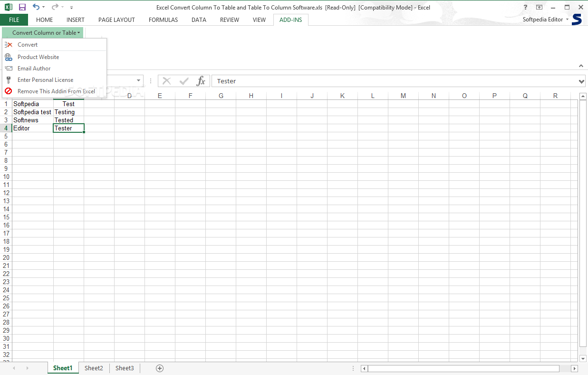588x375 pixels.
Task: Undo the last action with Undo arrow
Action: click(36, 7)
